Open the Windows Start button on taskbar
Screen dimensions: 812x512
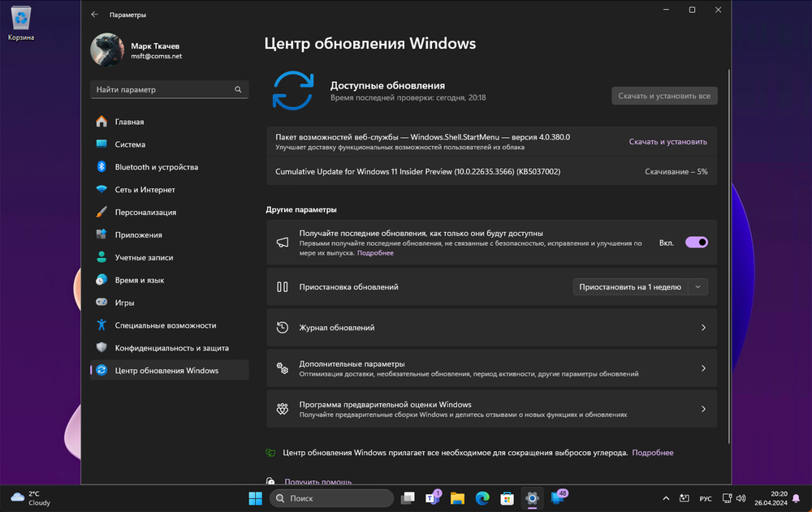tap(255, 498)
